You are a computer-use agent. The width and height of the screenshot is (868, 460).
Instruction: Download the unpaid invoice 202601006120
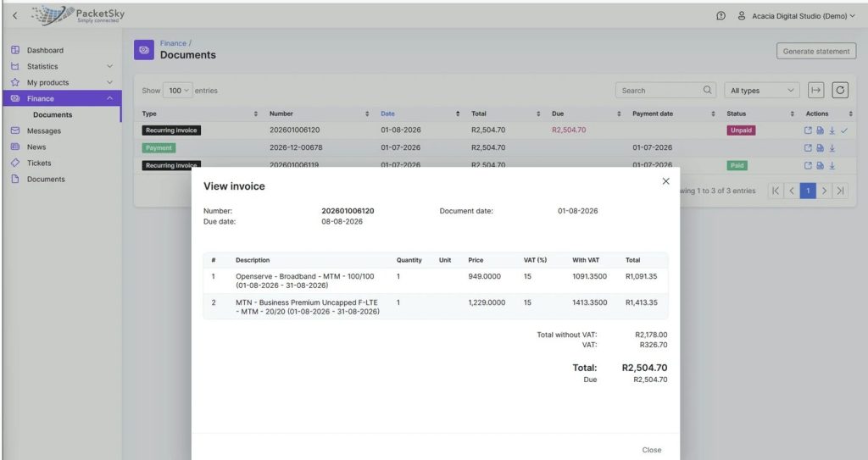[832, 130]
